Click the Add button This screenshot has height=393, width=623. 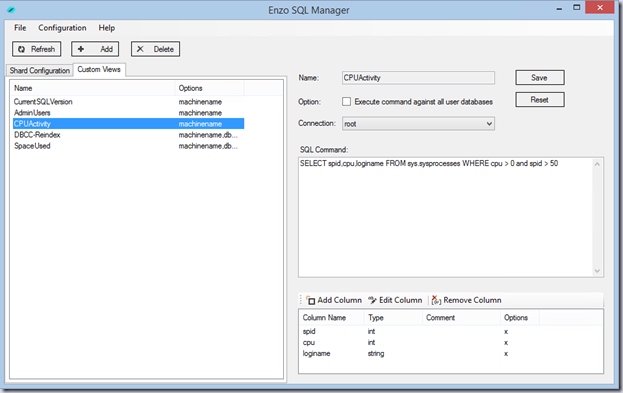pyautogui.click(x=95, y=49)
